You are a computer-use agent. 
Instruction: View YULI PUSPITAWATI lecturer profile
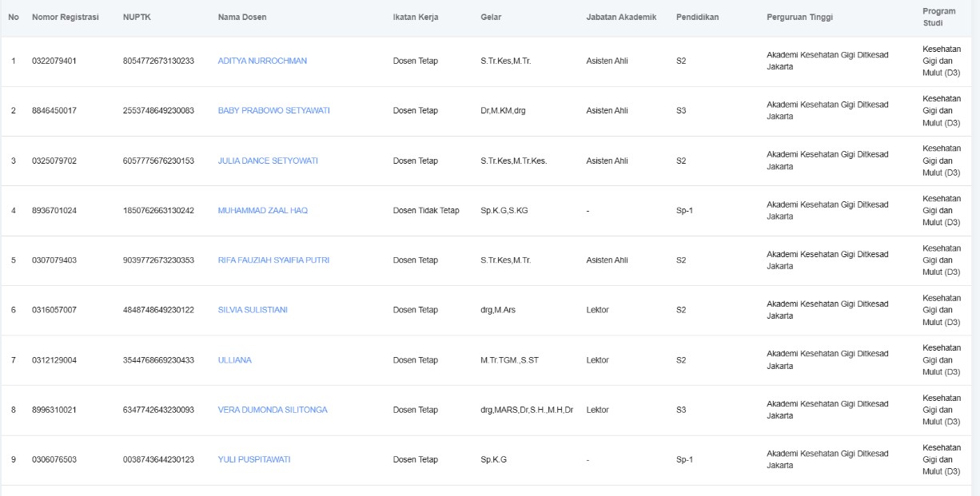(x=253, y=459)
